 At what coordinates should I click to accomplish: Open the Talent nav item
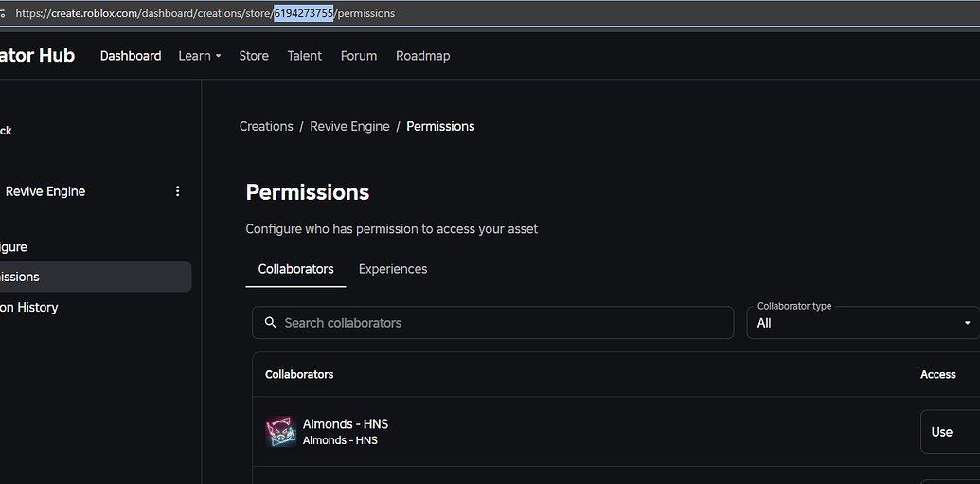pos(304,56)
